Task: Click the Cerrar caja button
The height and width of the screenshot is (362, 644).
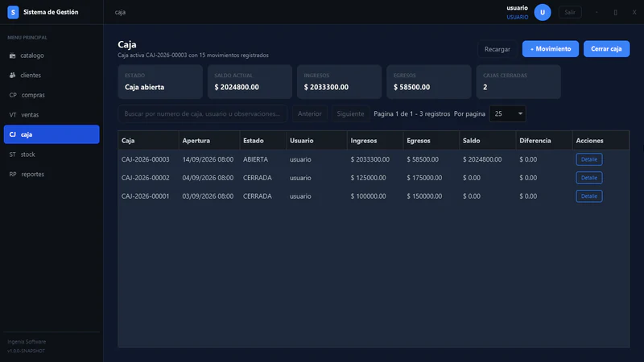Action: tap(606, 49)
